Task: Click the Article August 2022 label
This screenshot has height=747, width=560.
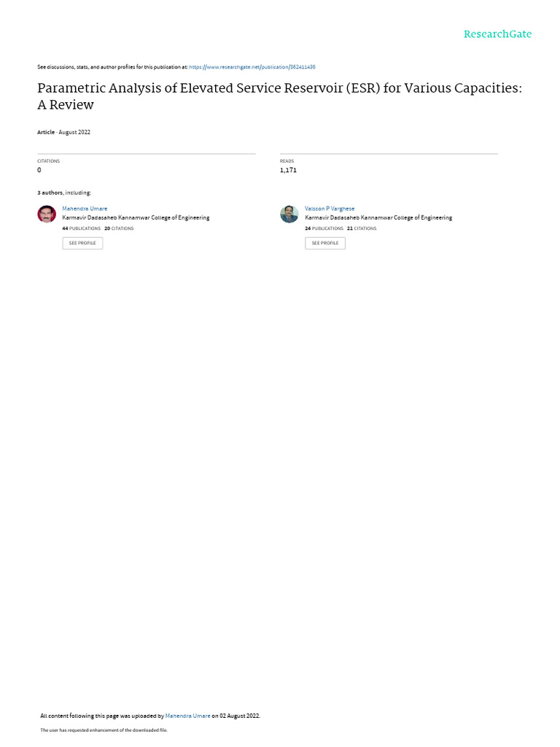Action: (x=64, y=132)
